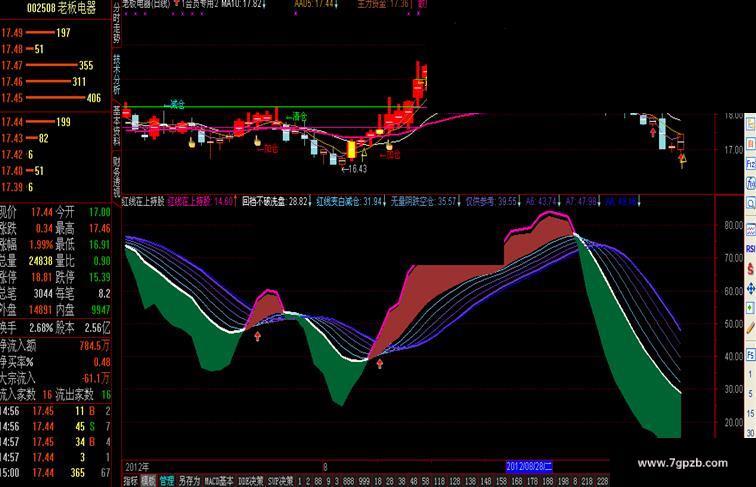Select template number 888
The image size is (756, 487).
coord(348,481)
